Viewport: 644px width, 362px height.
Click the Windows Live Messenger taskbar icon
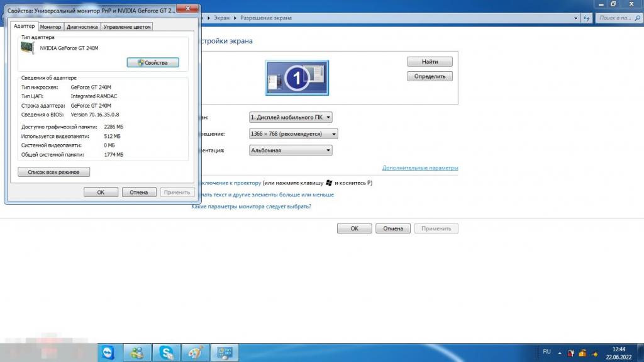tap(137, 353)
